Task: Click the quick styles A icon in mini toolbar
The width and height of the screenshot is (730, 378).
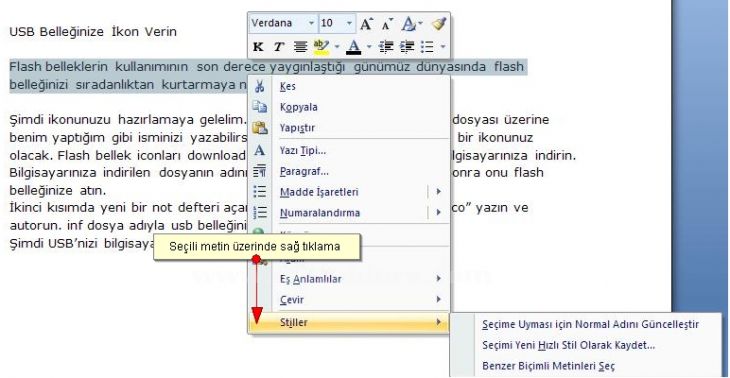Action: [408, 24]
